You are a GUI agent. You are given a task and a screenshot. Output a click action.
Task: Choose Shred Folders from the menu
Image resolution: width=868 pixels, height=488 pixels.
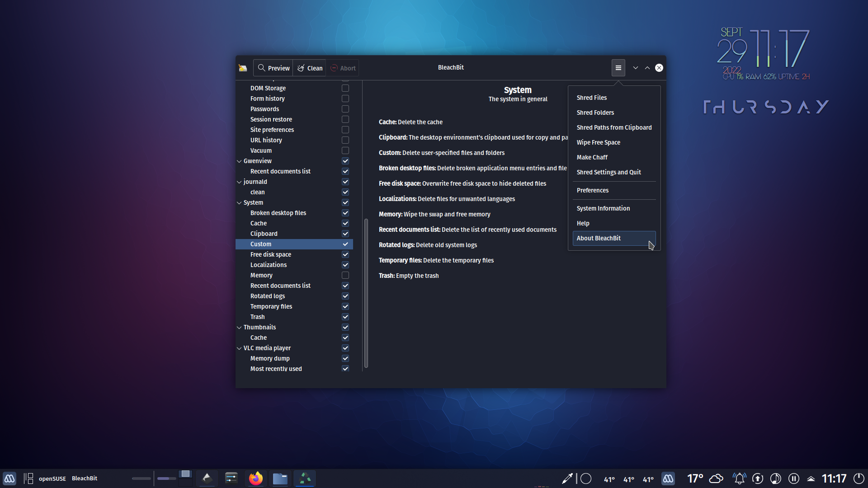click(614, 113)
